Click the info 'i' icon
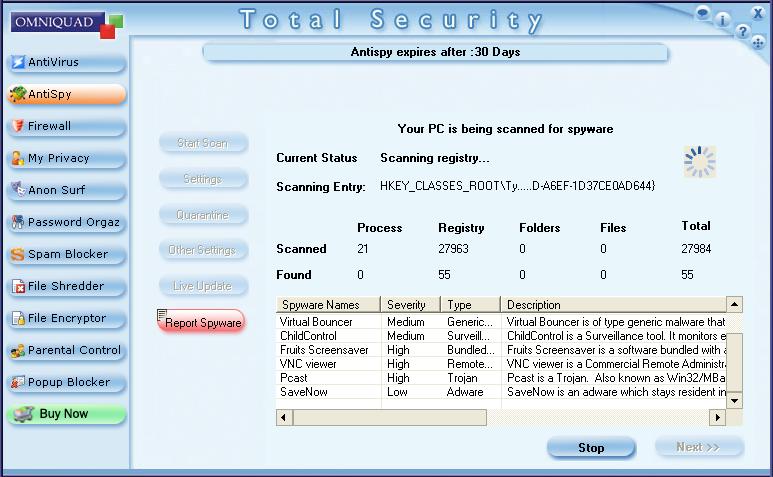 [723, 20]
